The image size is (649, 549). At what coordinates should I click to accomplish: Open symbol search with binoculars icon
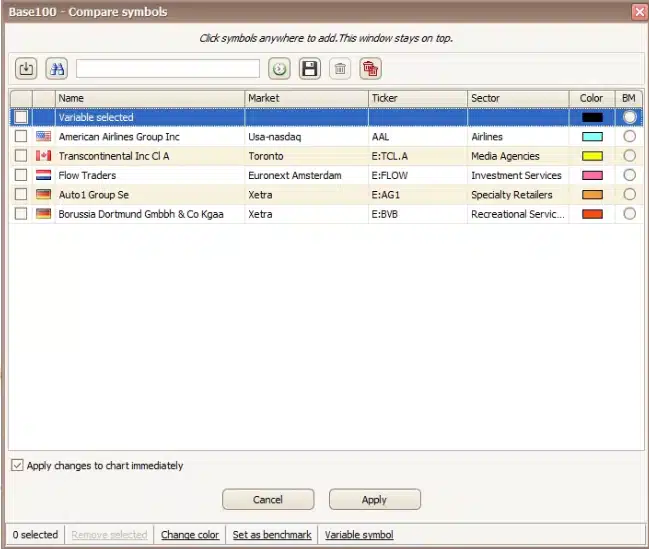(57, 68)
